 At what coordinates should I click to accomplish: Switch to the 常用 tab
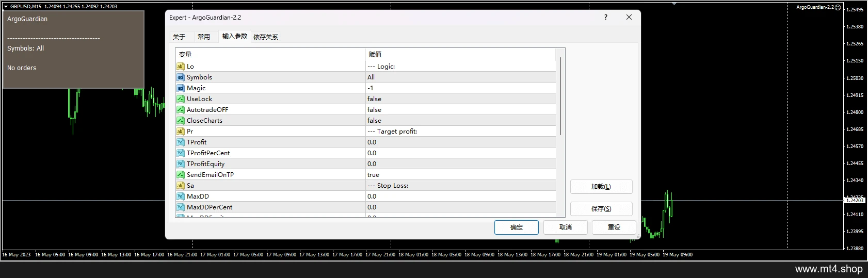[x=204, y=37]
